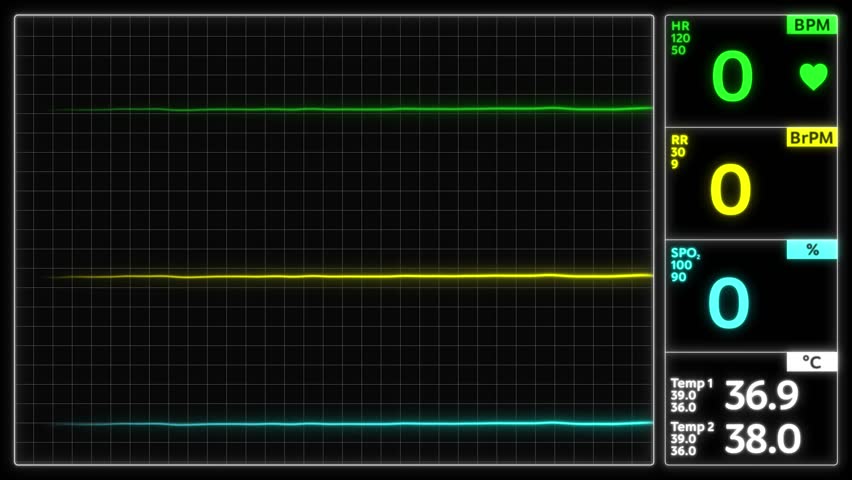Select the large yellow respiratory rate value

pyautogui.click(x=731, y=190)
